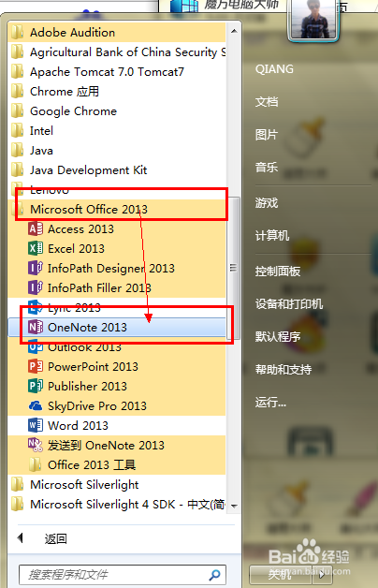Screen dimensions: 378x588
Task: Launch Word 2013 via its icon
Action: pos(36,425)
